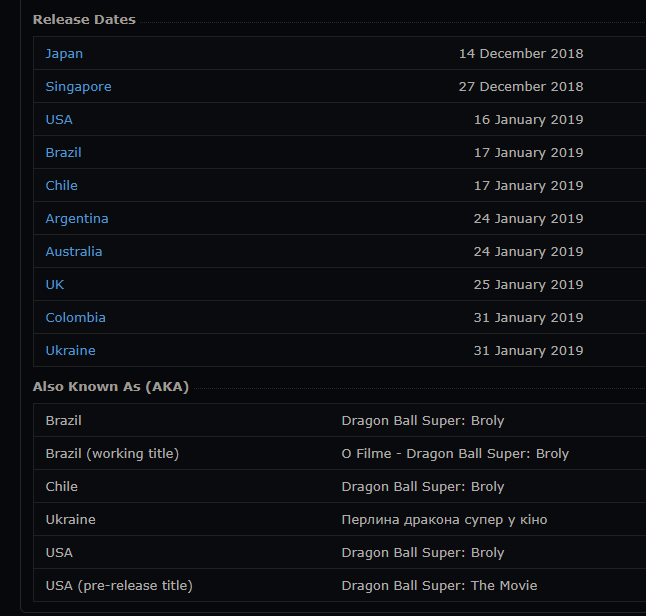This screenshot has width=646, height=616.
Task: Select Dragon Ball Super: The Movie title
Action: [x=439, y=586]
